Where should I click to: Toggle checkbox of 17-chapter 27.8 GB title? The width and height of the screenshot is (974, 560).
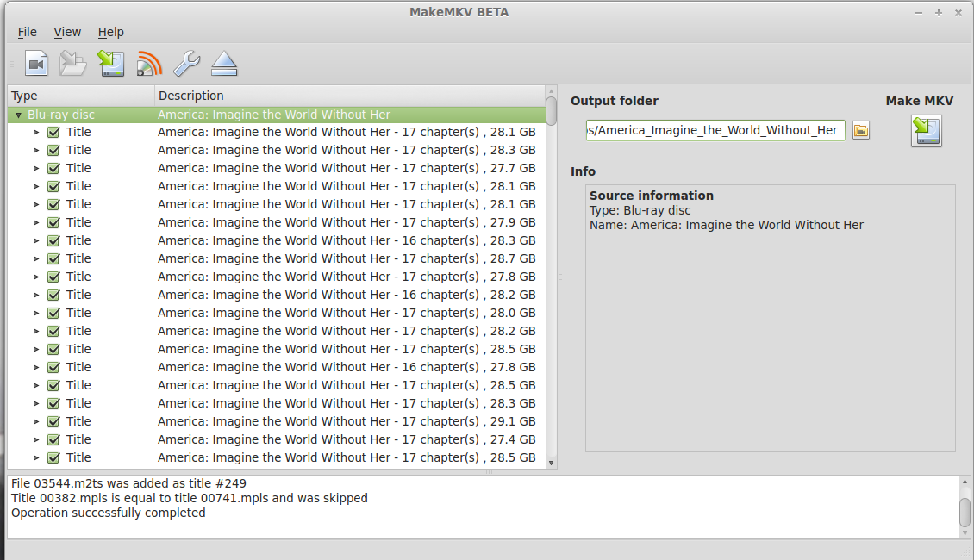[x=53, y=277]
